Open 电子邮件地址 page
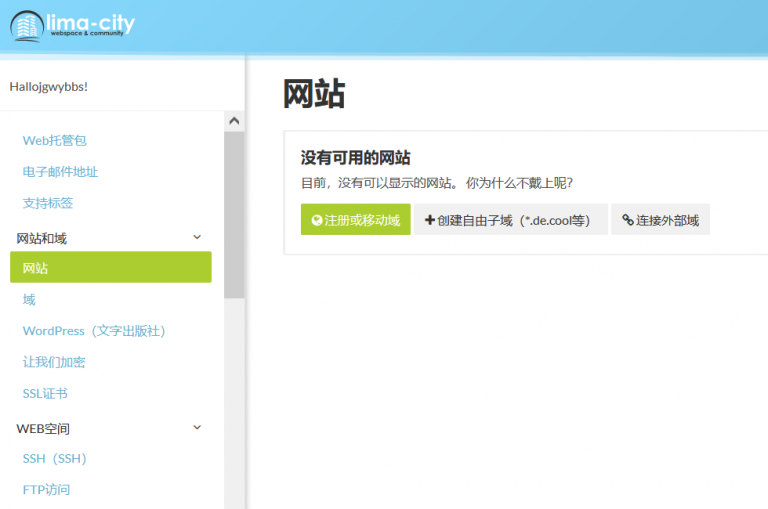The image size is (768, 509). [60, 171]
